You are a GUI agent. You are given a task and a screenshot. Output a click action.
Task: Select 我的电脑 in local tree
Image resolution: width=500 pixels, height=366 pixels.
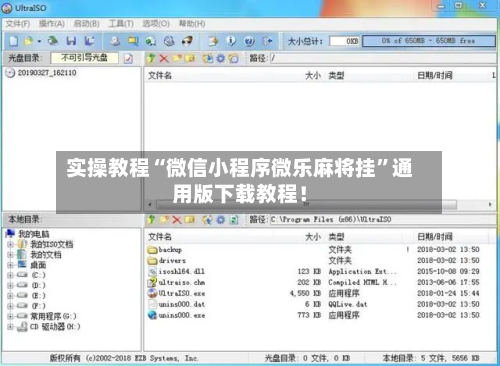point(33,234)
